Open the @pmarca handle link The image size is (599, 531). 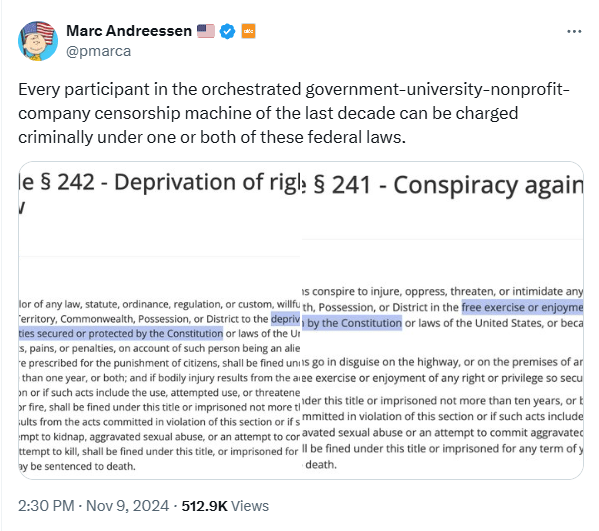pyautogui.click(x=99, y=51)
